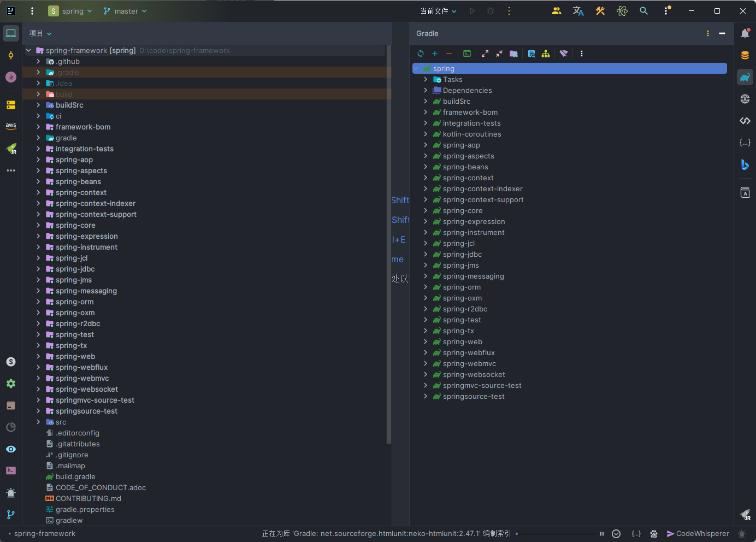The width and height of the screenshot is (756, 542).
Task: Open Terminal tool window in left sidebar
Action: (x=11, y=471)
